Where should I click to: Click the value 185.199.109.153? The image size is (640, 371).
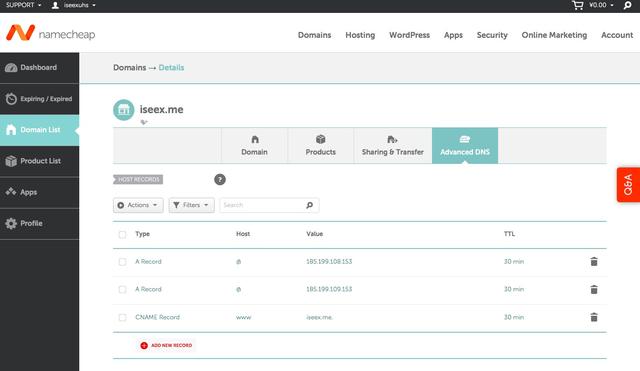click(x=329, y=289)
